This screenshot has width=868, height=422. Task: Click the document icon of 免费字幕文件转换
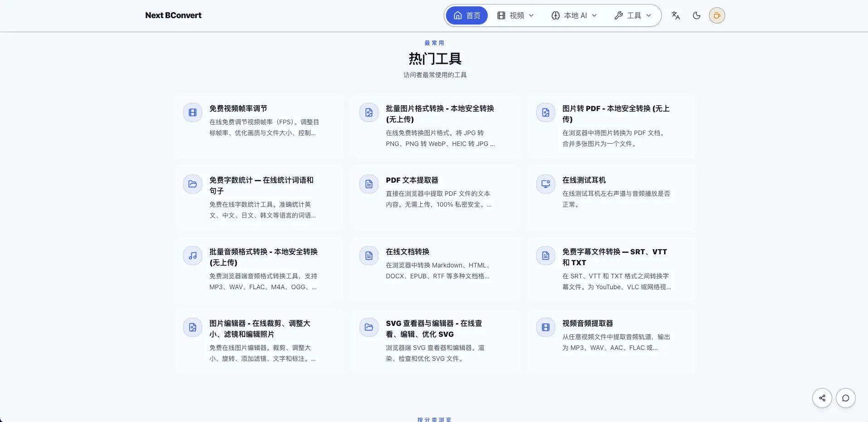point(546,256)
